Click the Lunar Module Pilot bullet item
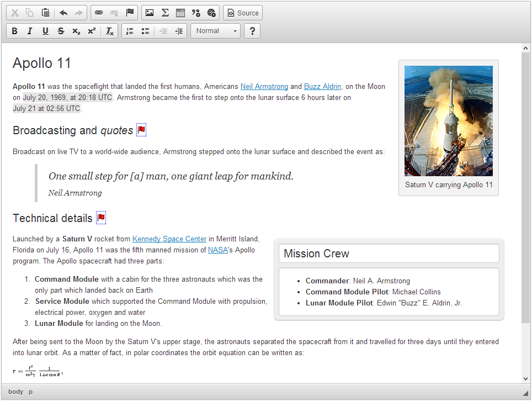This screenshot has height=401, width=532. point(384,303)
